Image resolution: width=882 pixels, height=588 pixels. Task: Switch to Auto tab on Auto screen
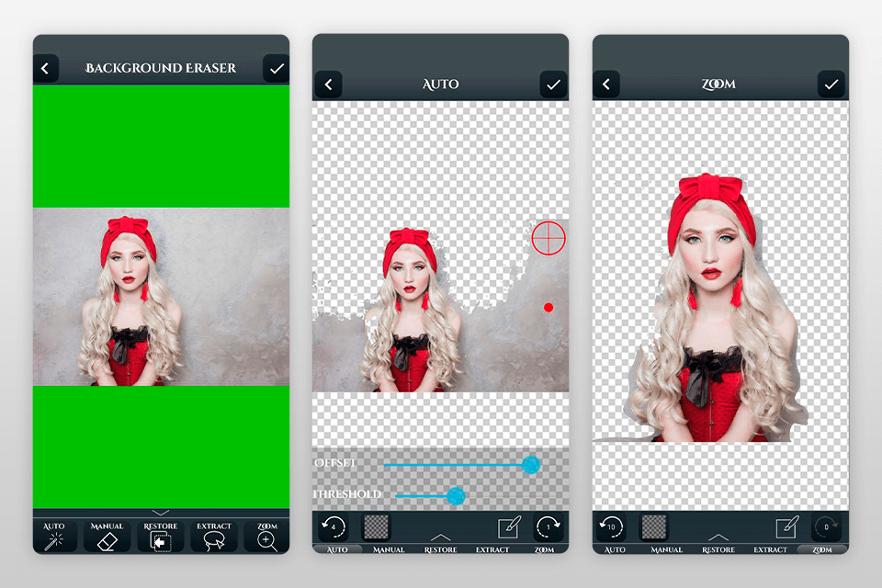[x=337, y=549]
